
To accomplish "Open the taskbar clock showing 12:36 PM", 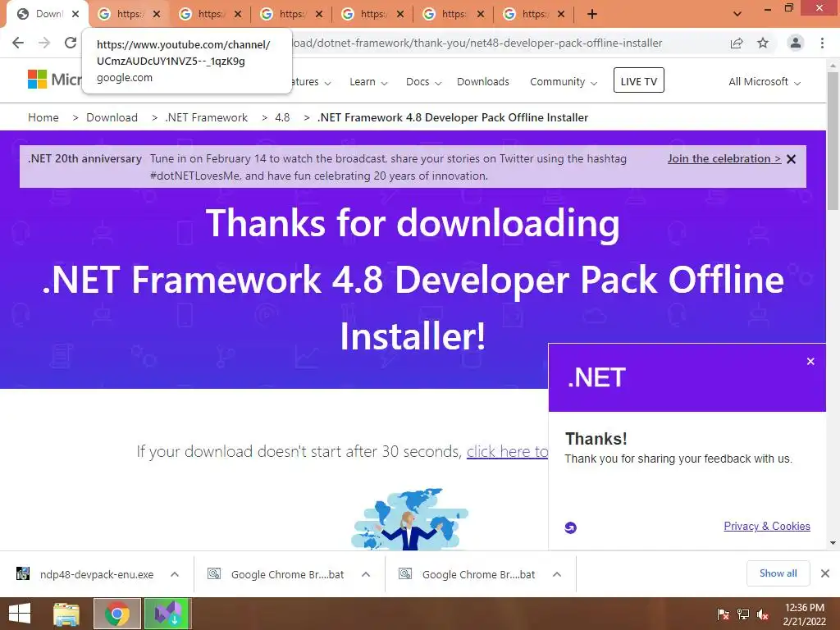I will click(x=804, y=614).
